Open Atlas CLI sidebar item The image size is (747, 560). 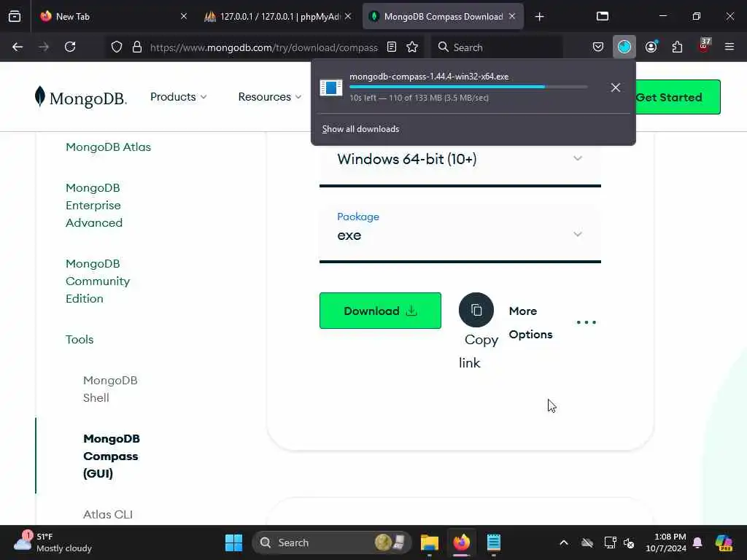[x=108, y=514]
